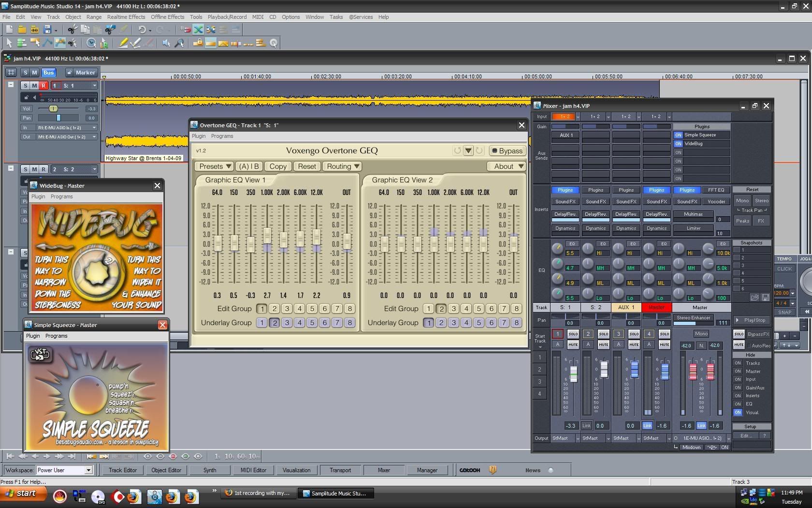Image resolution: width=812 pixels, height=508 pixels.
Task: Open track 1 output Mt: E-MU ASIO dropdown
Action: point(67,137)
